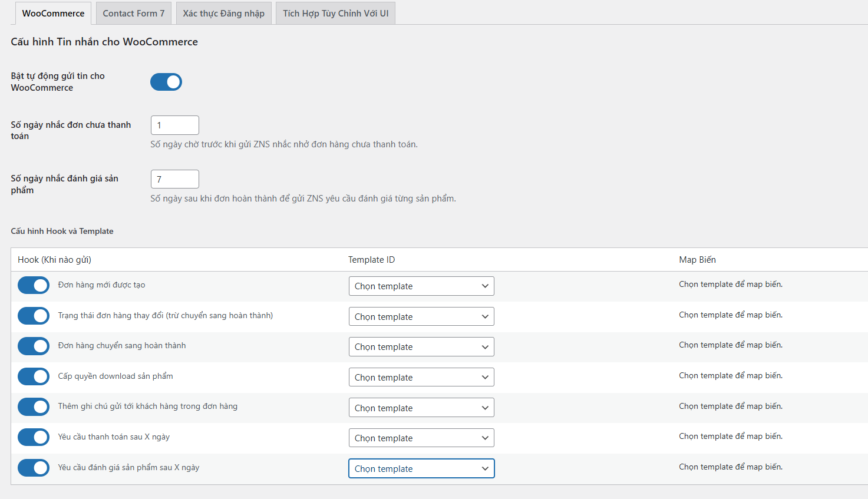Click the WooCommerce tab
The image size is (868, 499).
pos(53,13)
